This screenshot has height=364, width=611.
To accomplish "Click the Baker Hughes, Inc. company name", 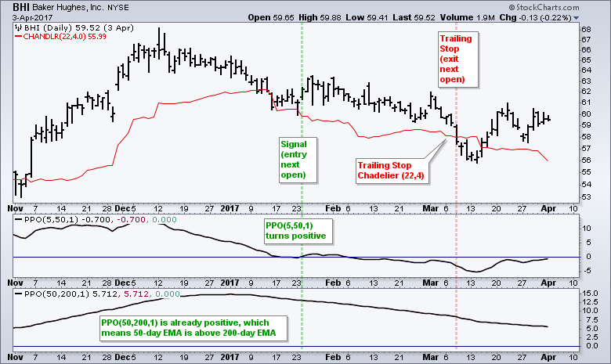I will [x=69, y=7].
